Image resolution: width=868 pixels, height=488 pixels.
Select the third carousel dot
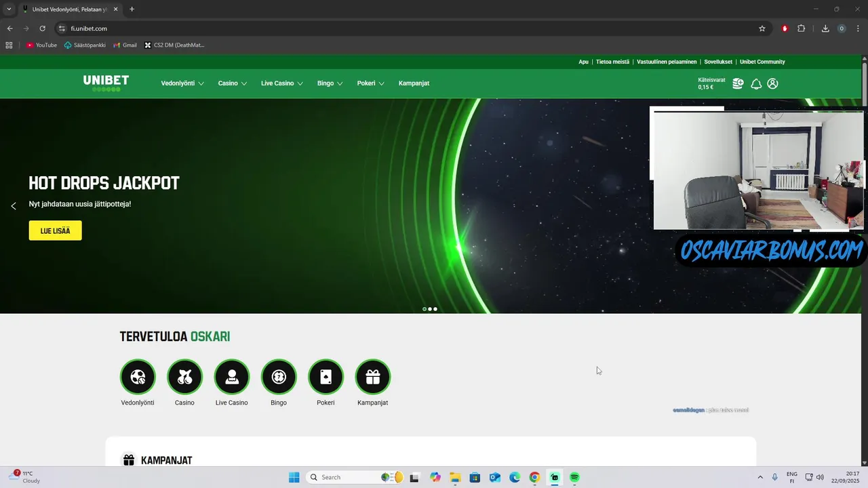(435, 309)
